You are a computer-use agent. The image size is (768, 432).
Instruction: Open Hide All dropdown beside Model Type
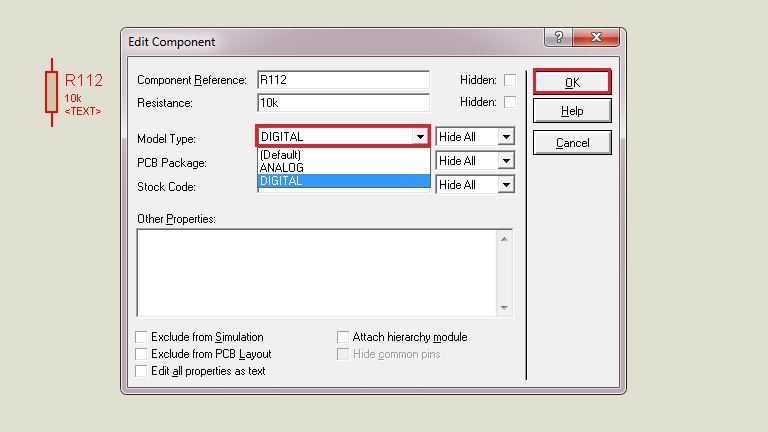(506, 137)
